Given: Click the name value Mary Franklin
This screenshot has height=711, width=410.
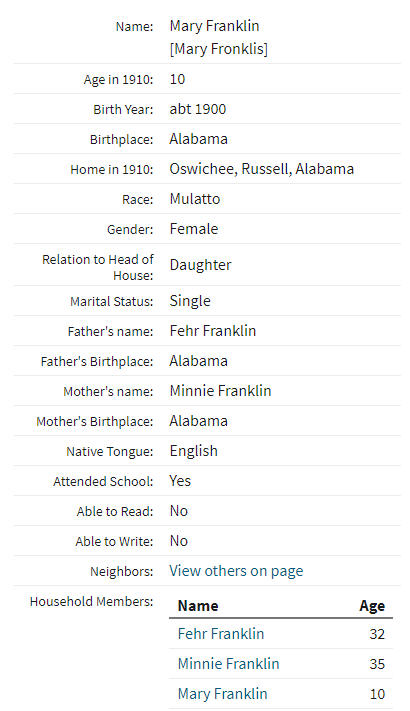Looking at the screenshot, I should [215, 26].
